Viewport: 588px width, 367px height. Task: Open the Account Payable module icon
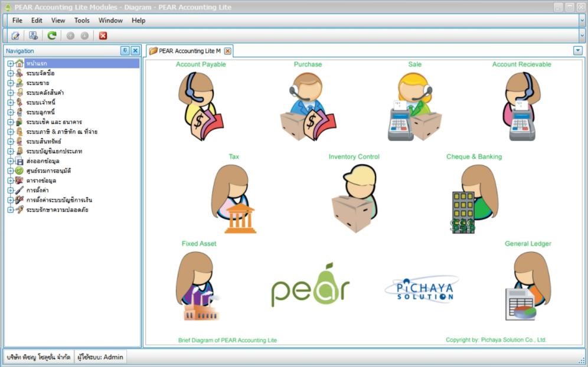tap(201, 106)
